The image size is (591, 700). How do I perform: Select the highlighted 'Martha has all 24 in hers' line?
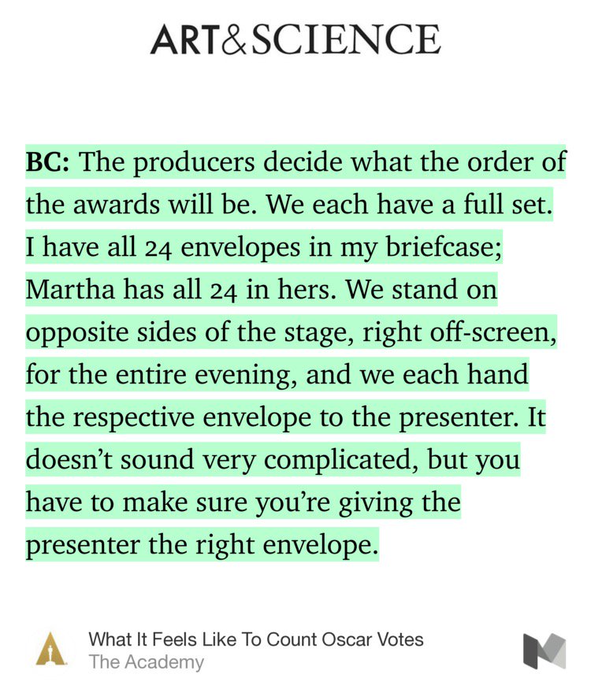[x=180, y=289]
